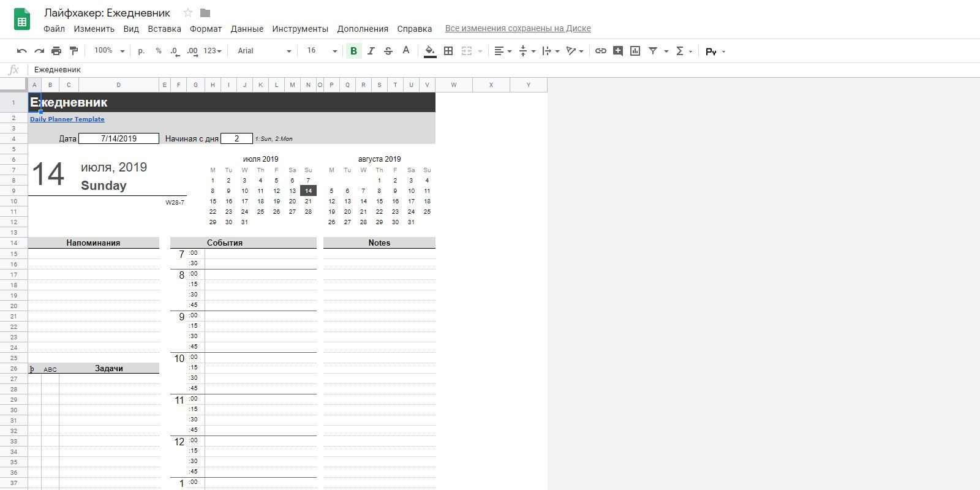
Task: Increase decimal places
Action: [193, 51]
